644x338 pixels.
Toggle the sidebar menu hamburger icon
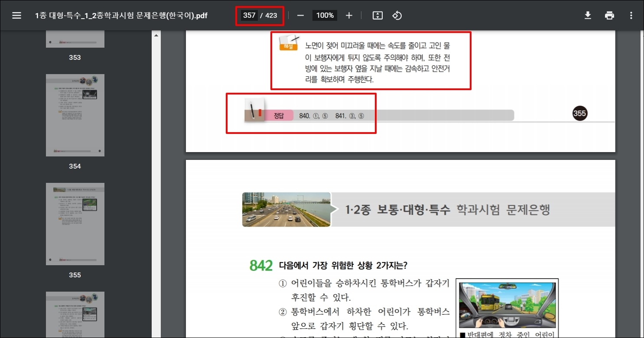[x=16, y=16]
